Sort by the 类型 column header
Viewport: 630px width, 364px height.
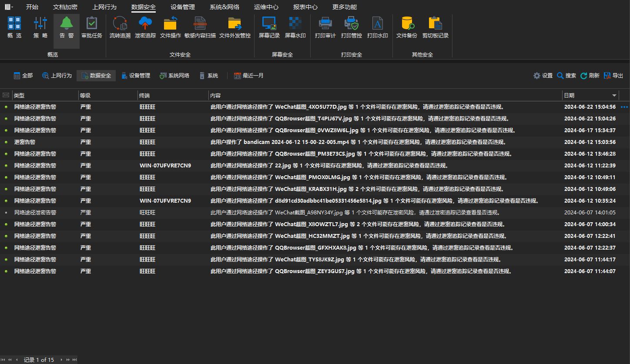pos(45,95)
